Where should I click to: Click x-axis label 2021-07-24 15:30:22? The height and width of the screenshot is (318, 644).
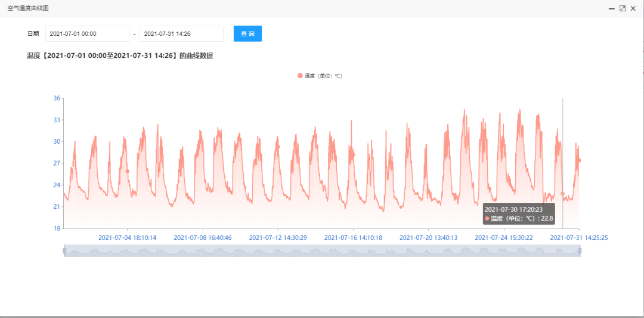(x=504, y=237)
